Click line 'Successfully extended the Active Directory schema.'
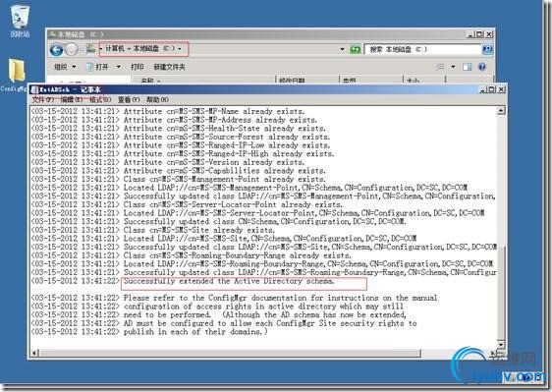Image resolution: width=552 pixels, height=392 pixels. pyautogui.click(x=229, y=281)
